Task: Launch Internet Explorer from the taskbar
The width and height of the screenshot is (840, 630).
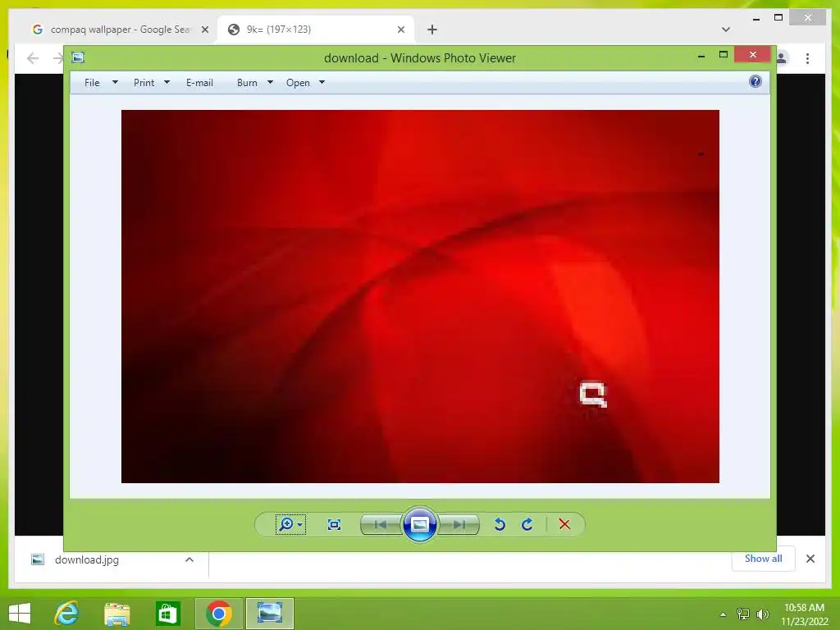Action: point(66,614)
